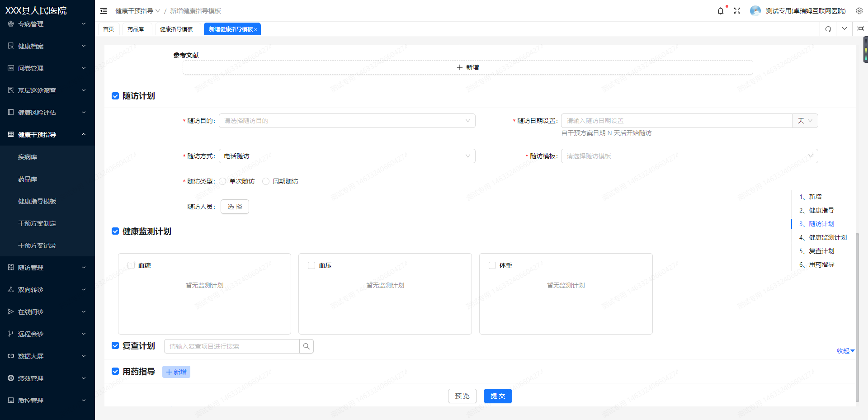Open the 随访模板 dropdown
This screenshot has width=868, height=420.
689,156
